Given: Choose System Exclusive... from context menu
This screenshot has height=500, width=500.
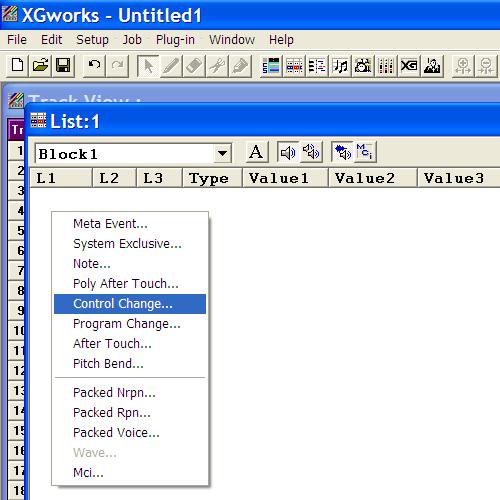Looking at the screenshot, I should coord(130,244).
